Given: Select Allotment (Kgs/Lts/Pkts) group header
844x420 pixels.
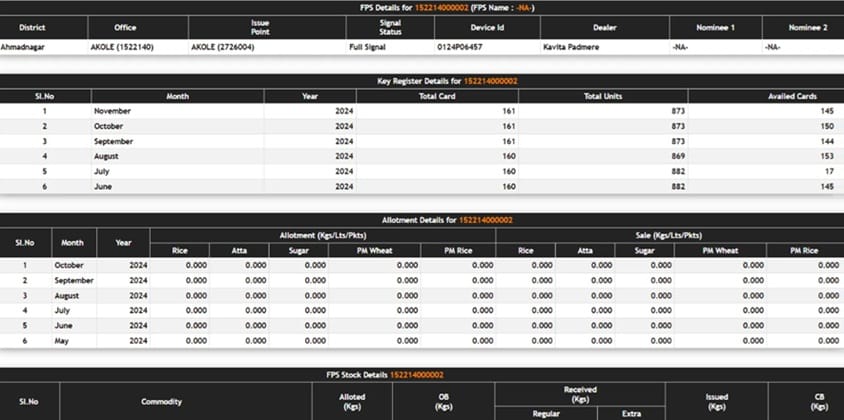Looking at the screenshot, I should (322, 235).
